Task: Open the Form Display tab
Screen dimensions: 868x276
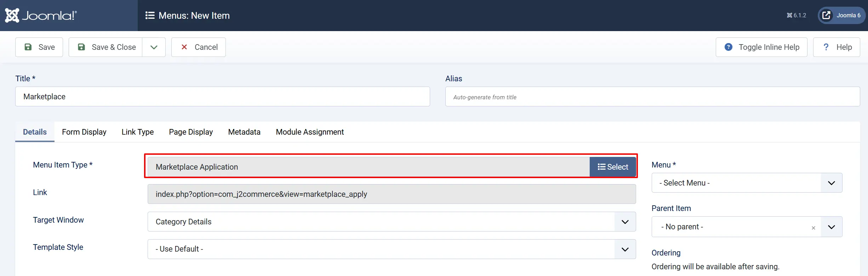Action: [84, 132]
